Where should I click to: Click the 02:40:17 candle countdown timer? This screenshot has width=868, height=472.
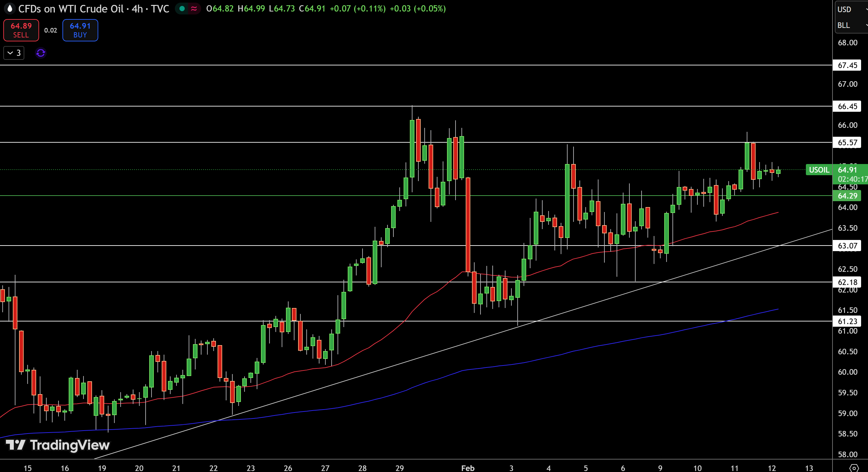click(x=853, y=179)
